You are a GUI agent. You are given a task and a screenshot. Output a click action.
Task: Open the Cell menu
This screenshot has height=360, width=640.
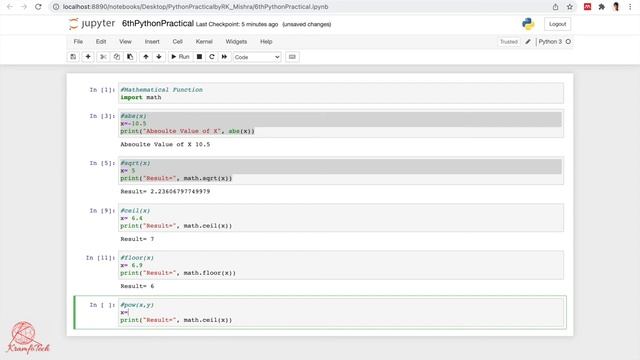[x=177, y=42]
